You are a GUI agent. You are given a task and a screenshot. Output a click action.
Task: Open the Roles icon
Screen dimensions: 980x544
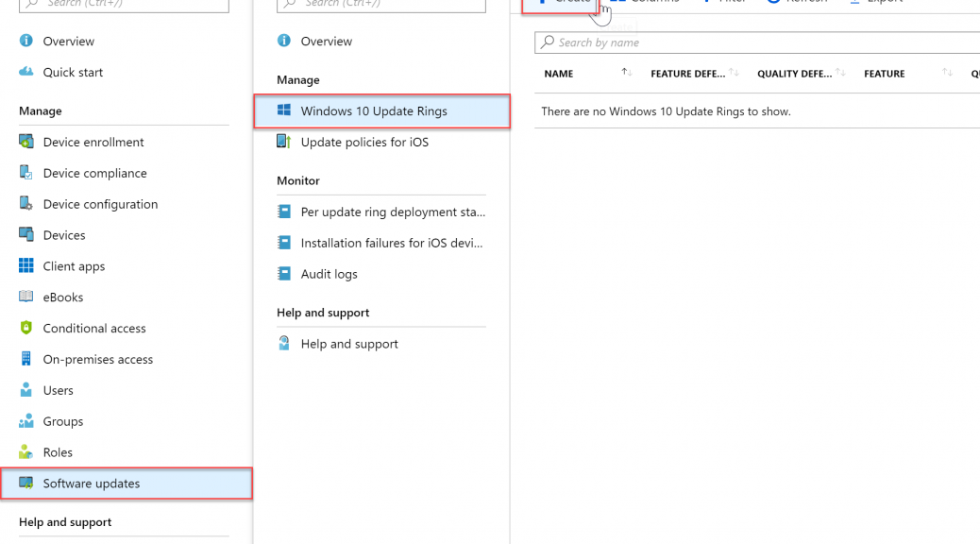click(x=26, y=451)
